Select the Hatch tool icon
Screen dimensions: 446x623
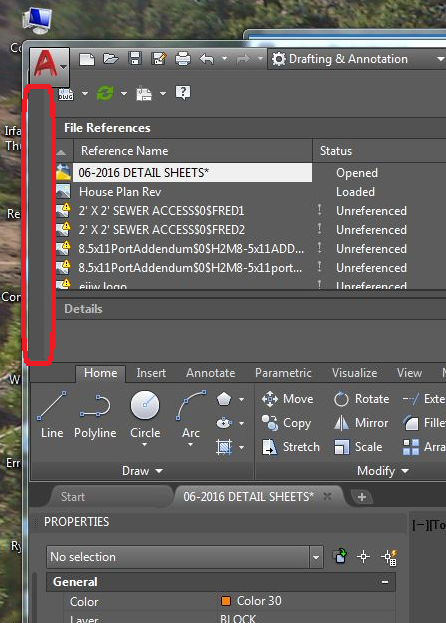point(224,447)
